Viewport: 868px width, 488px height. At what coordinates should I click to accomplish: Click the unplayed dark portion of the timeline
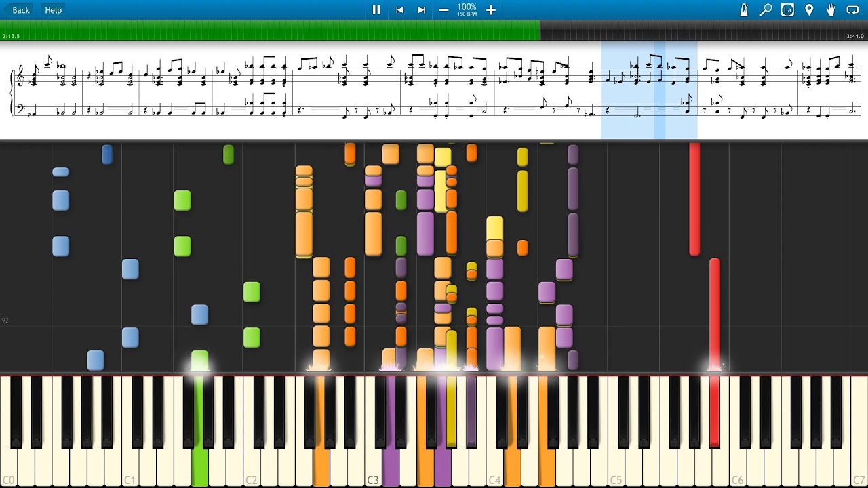point(692,30)
